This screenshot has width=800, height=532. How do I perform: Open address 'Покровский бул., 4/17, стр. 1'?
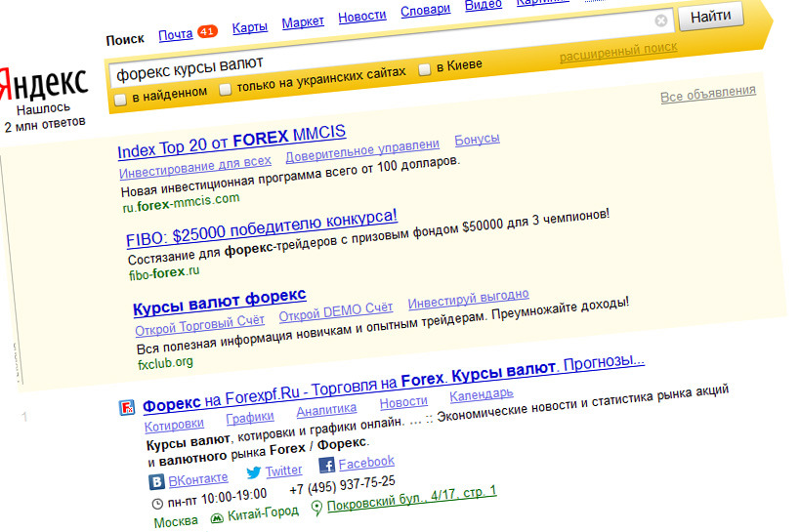pos(411,499)
